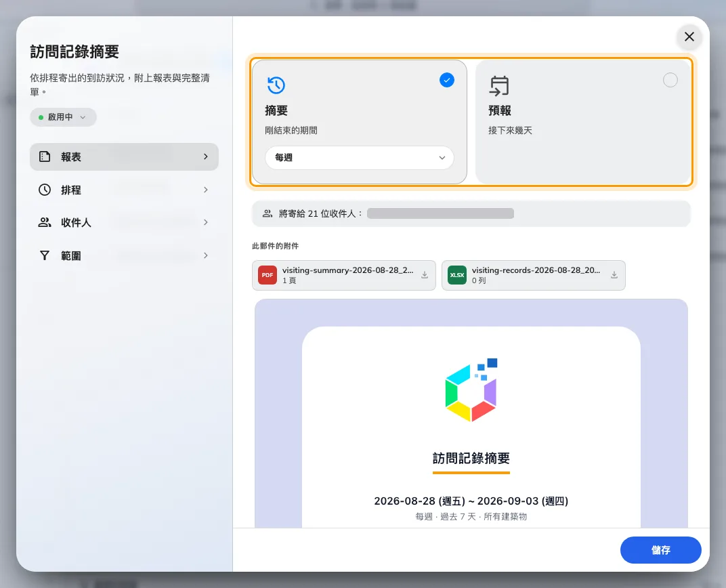The height and width of the screenshot is (588, 726).
Task: Click the blurred recipient list placeholder
Action: click(x=440, y=213)
